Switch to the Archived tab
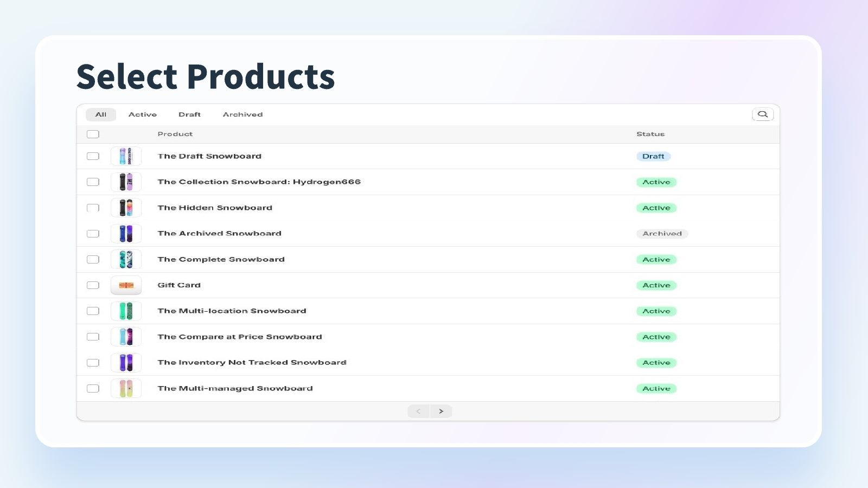The height and width of the screenshot is (488, 868). pos(242,114)
